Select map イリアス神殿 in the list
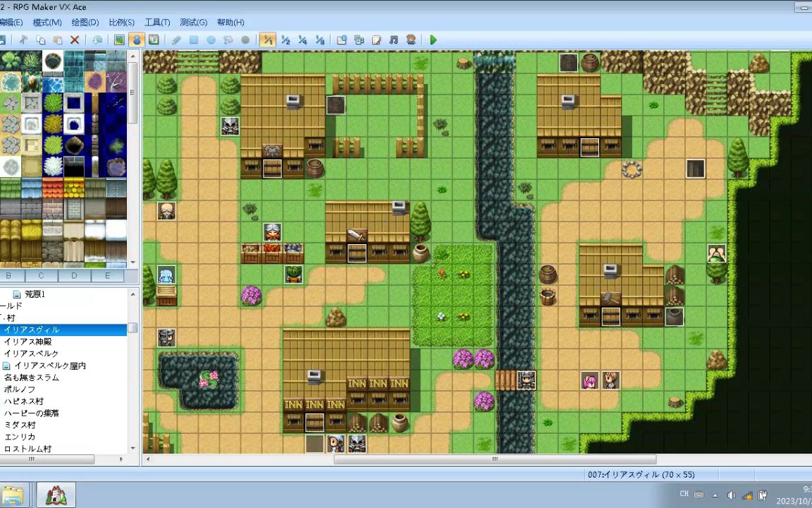The image size is (812, 508). pyautogui.click(x=27, y=341)
